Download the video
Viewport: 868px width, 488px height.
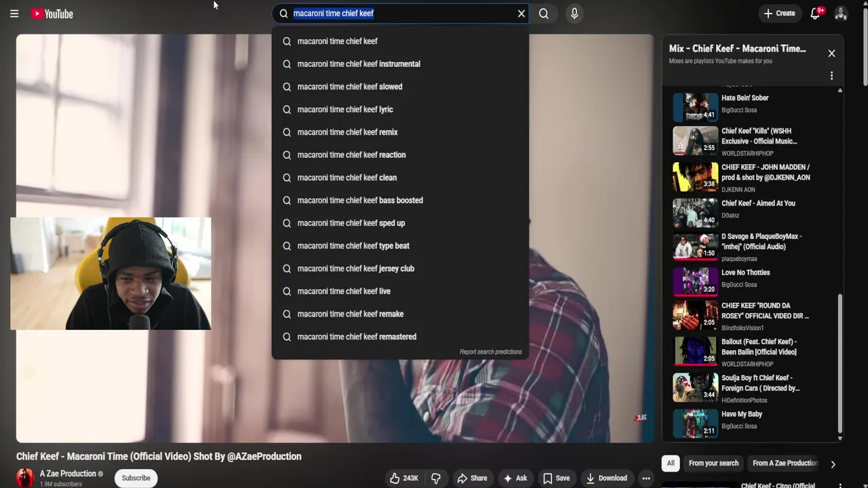[x=606, y=478]
